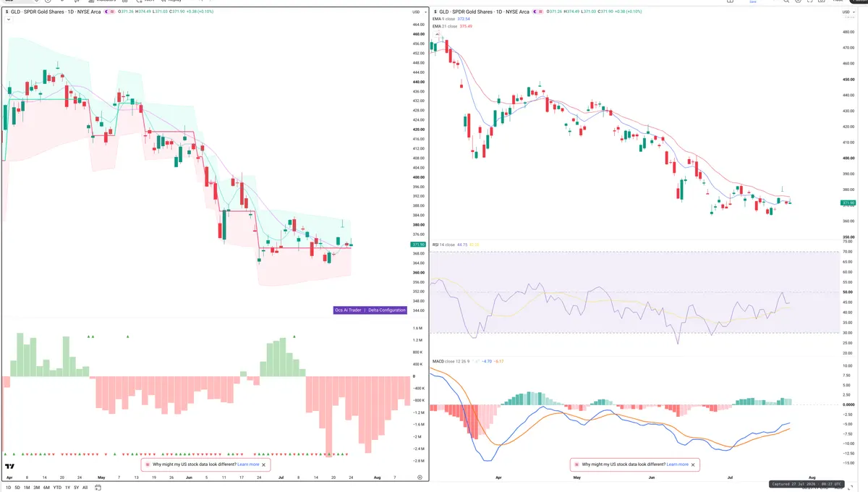Select the All time range button
The image size is (868, 492).
coord(85,488)
